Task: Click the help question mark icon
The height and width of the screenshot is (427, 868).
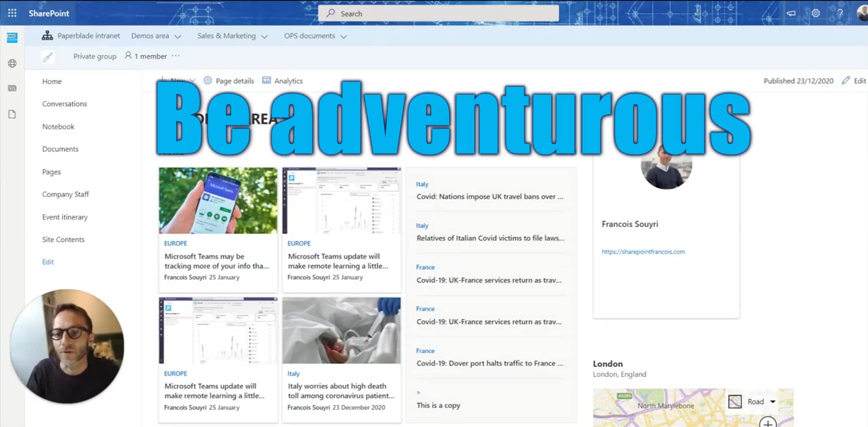Action: point(840,13)
